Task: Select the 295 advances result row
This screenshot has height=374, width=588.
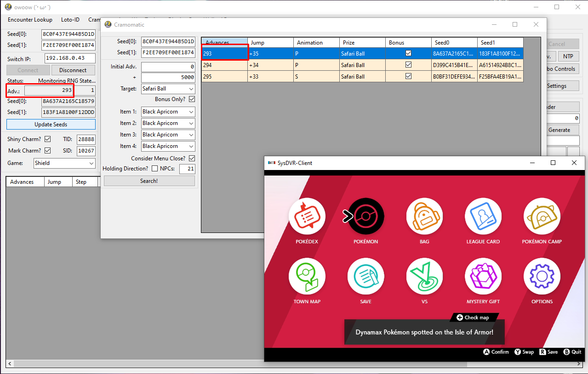Action: click(362, 76)
